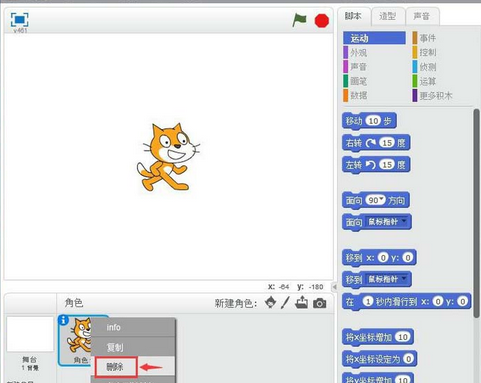Click the y: -180 coordinate readout
This screenshot has height=383, width=481.
click(310, 287)
